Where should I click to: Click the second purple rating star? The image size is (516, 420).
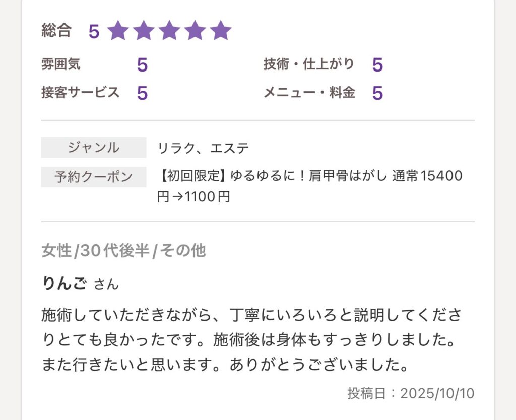[x=144, y=31]
